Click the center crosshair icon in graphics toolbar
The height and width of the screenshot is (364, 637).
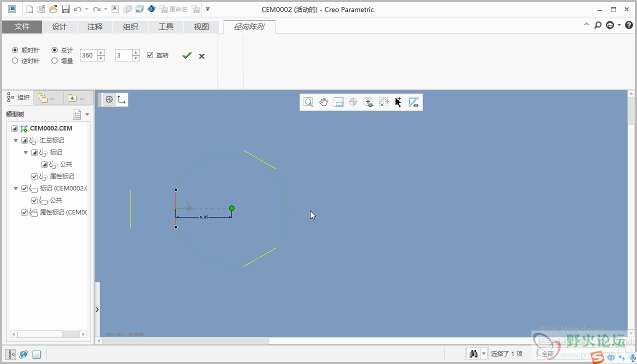(353, 102)
